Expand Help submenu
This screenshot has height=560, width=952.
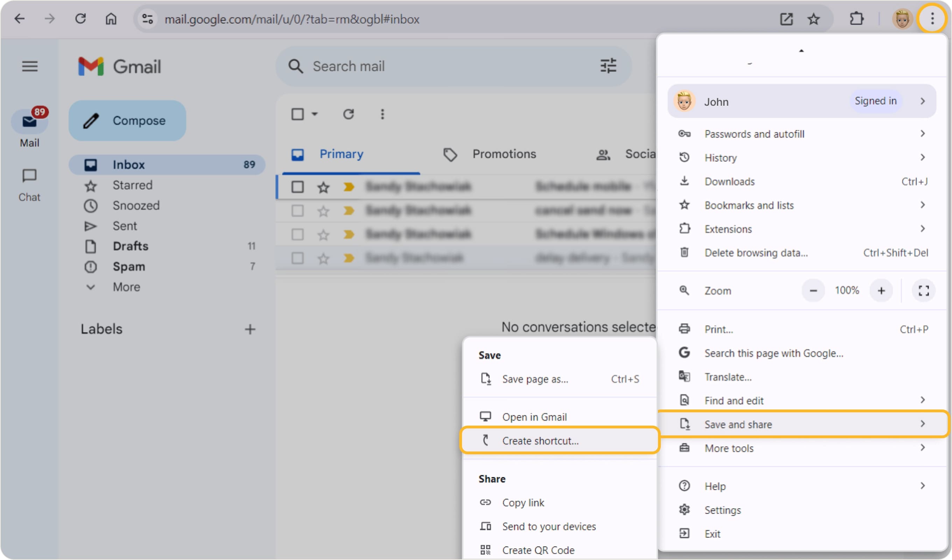pos(802,486)
